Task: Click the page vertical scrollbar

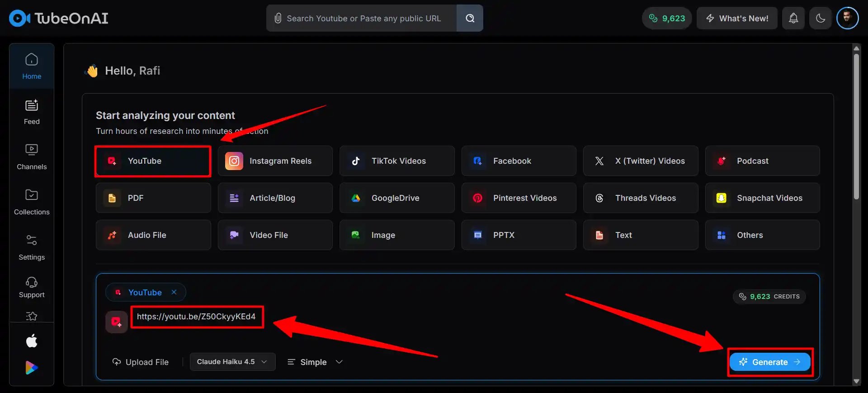Action: coord(856,127)
